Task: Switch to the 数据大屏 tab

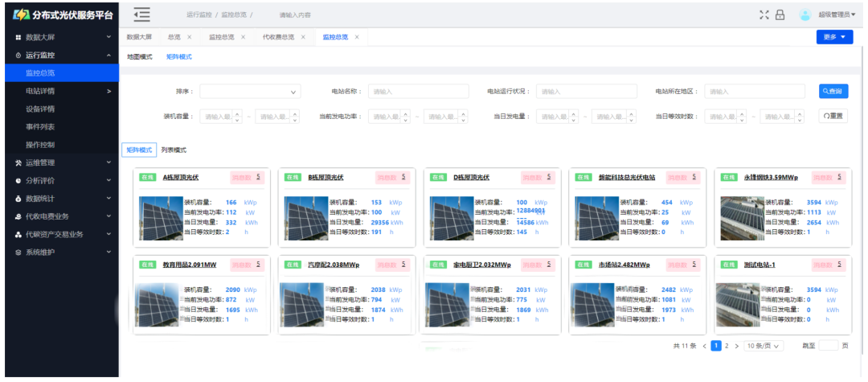Action: (139, 37)
